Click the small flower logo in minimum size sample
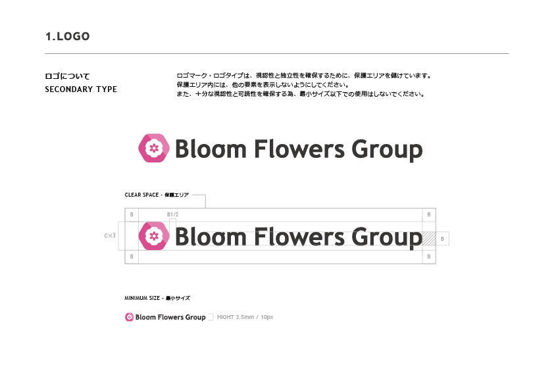 (x=130, y=317)
